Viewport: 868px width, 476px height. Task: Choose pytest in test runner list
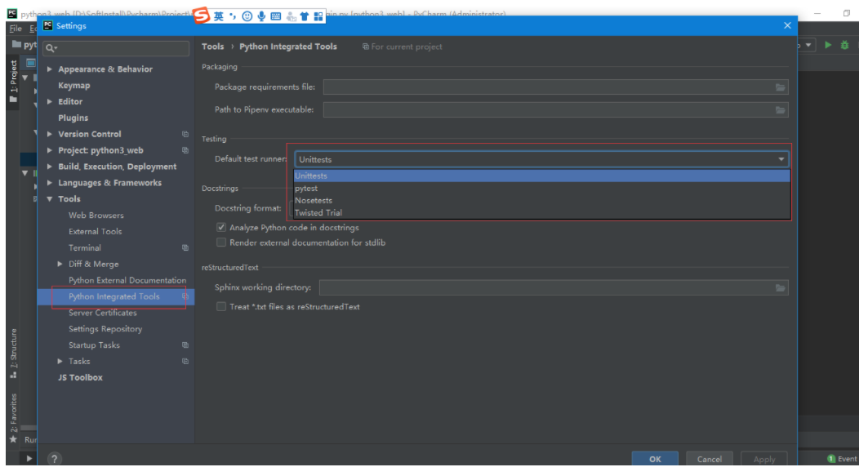(x=542, y=189)
